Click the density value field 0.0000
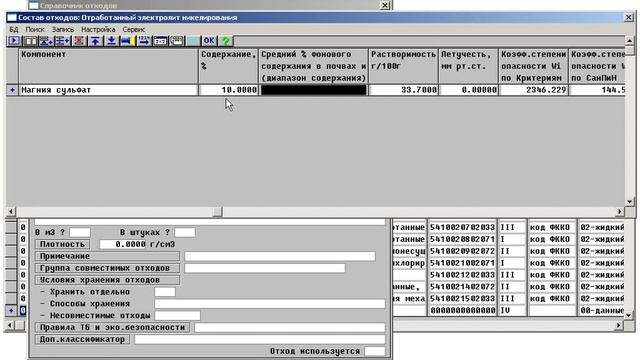640x360 pixels. tap(123, 244)
